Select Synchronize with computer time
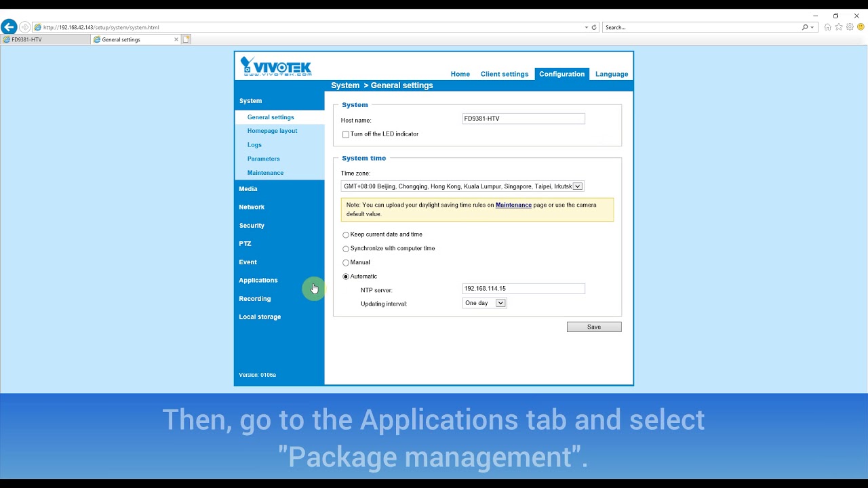The width and height of the screenshot is (868, 488). coord(346,249)
